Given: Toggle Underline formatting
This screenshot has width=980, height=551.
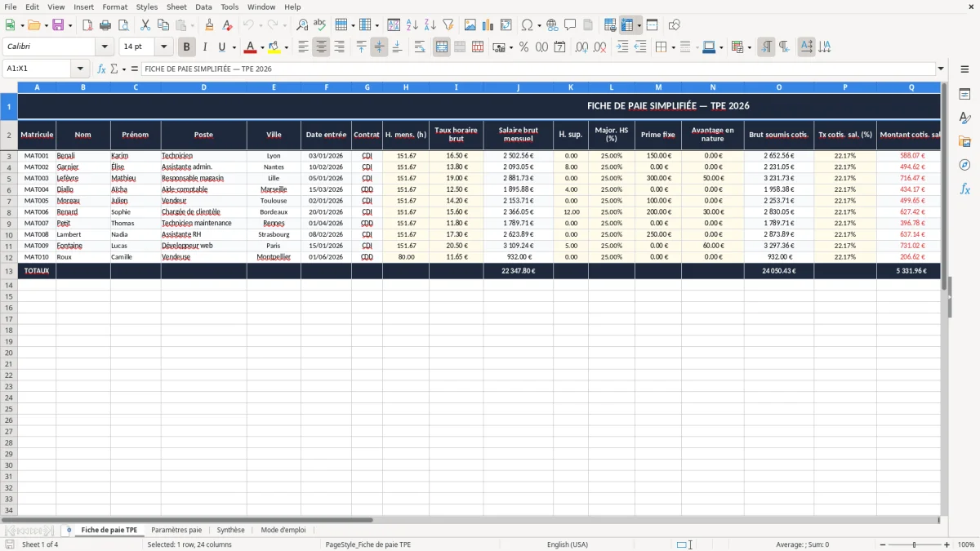Looking at the screenshot, I should click(x=221, y=47).
